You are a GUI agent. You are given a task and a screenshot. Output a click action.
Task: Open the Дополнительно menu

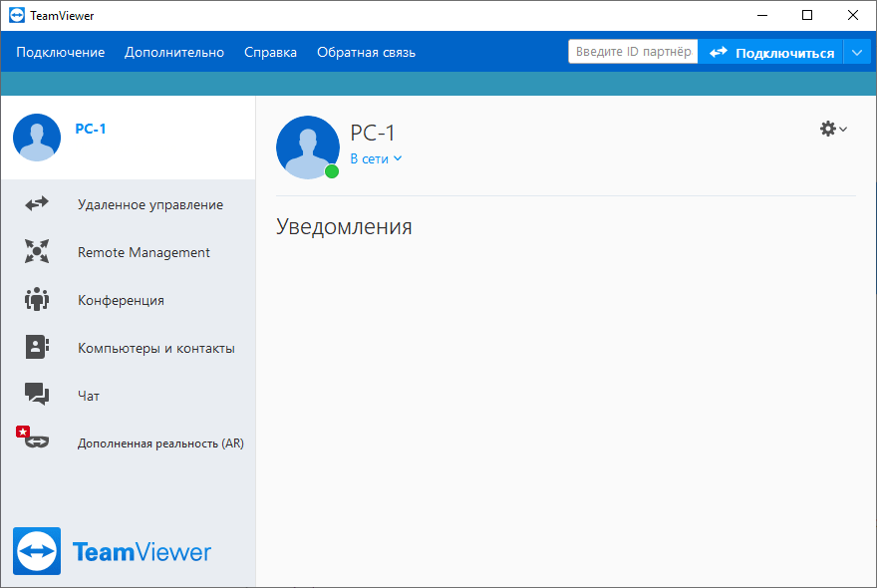174,52
